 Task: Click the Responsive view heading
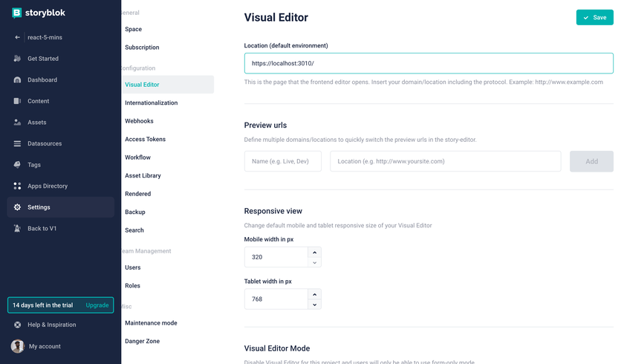click(x=273, y=211)
